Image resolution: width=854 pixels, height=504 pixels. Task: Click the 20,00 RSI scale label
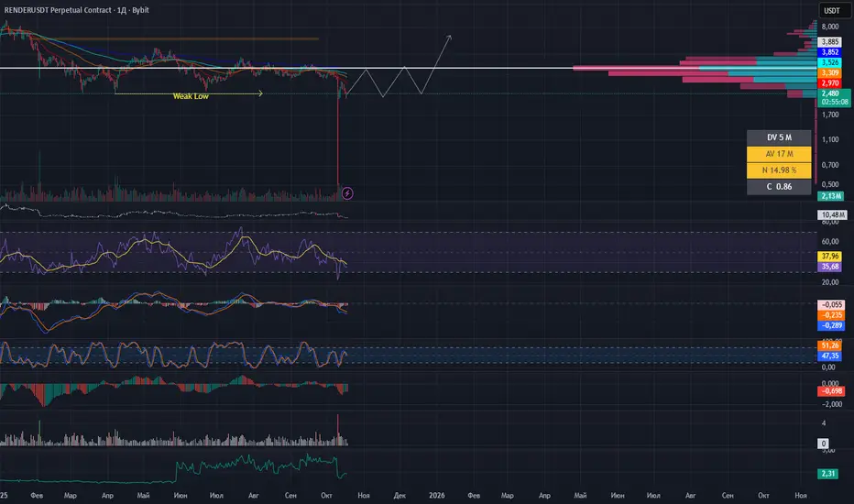(830, 281)
